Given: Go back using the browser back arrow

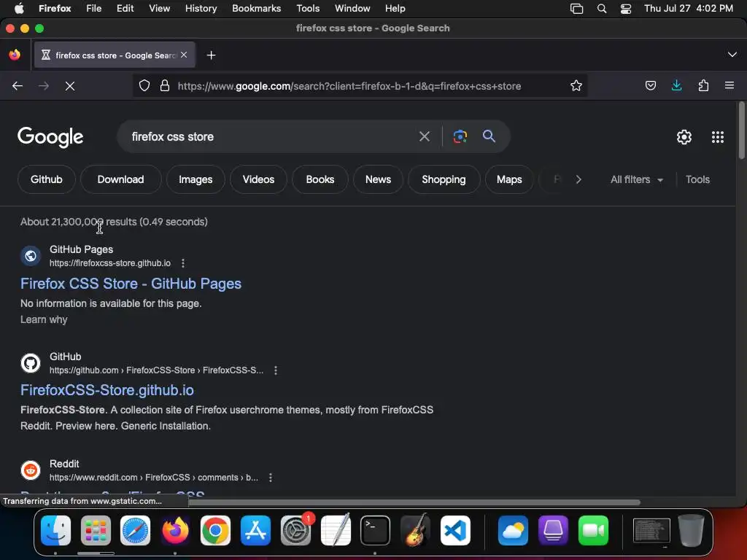Looking at the screenshot, I should pyautogui.click(x=18, y=86).
